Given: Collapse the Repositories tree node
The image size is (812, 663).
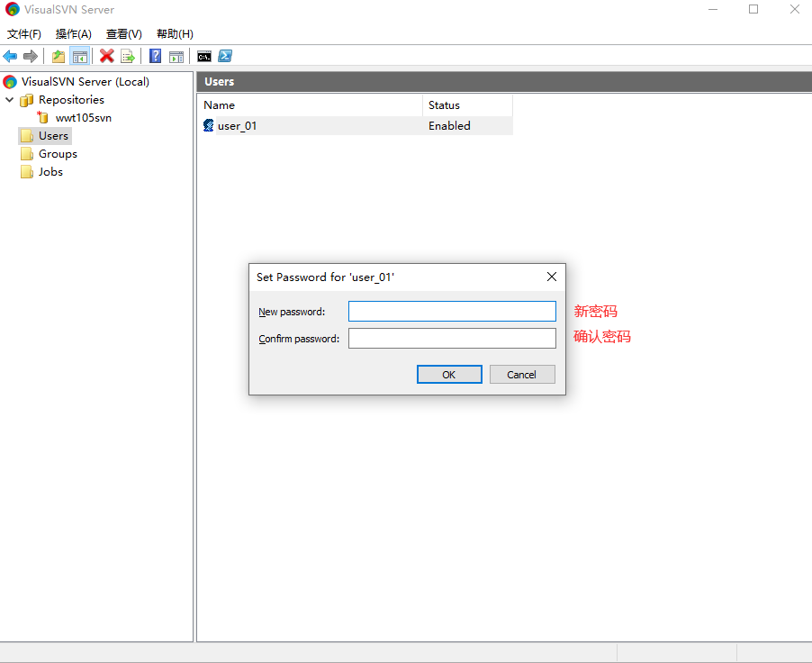Looking at the screenshot, I should [10, 100].
